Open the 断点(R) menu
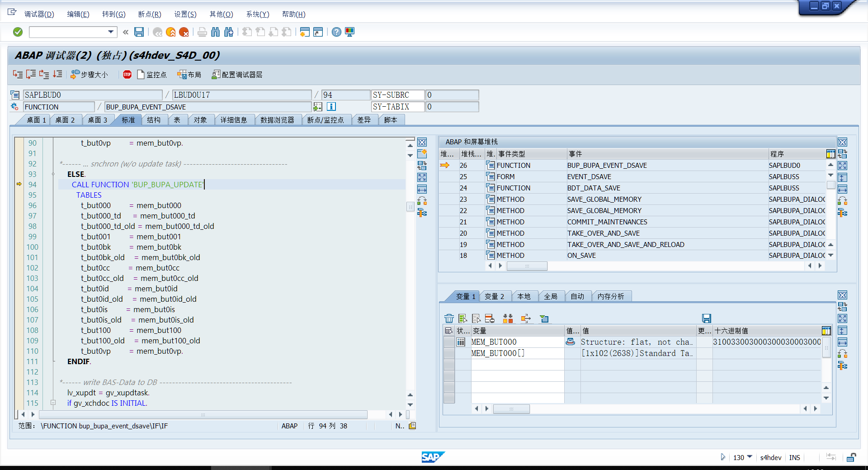Image resolution: width=868 pixels, height=470 pixels. [150, 14]
